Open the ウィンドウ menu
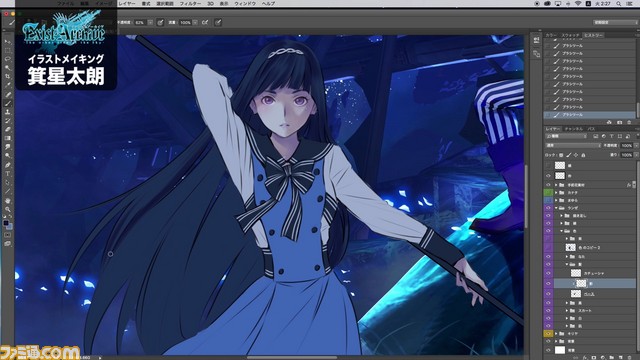This screenshot has height=360, width=640. click(x=245, y=3)
